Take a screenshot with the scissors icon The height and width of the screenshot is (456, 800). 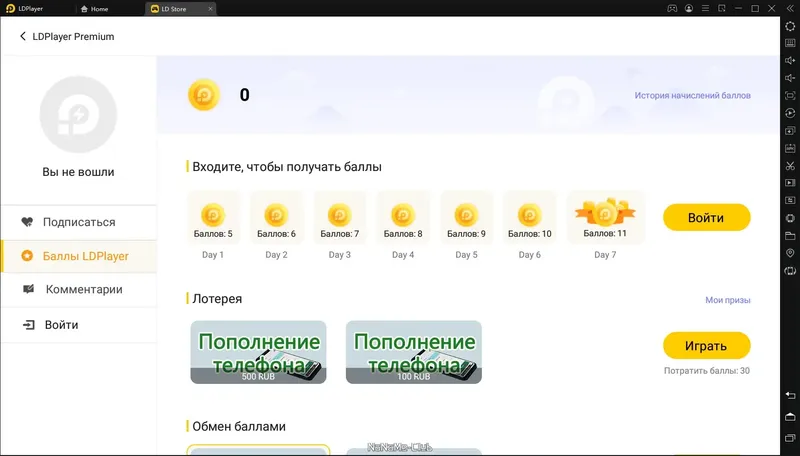click(x=790, y=166)
